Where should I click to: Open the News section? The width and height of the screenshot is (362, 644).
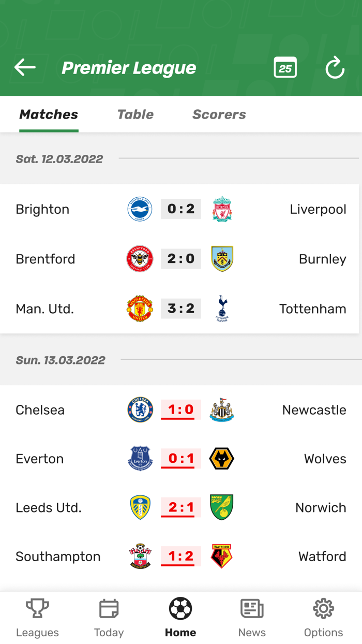[x=252, y=616]
